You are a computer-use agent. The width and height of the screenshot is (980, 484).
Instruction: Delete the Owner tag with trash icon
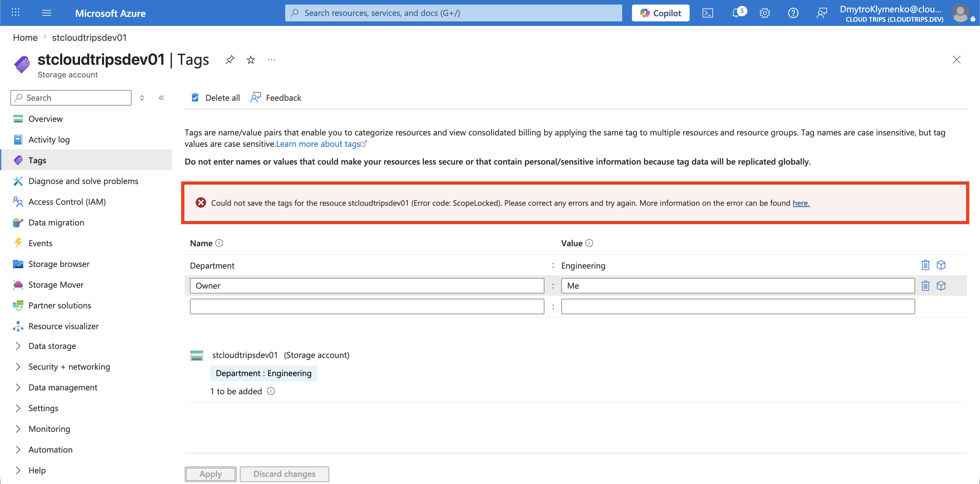point(925,285)
